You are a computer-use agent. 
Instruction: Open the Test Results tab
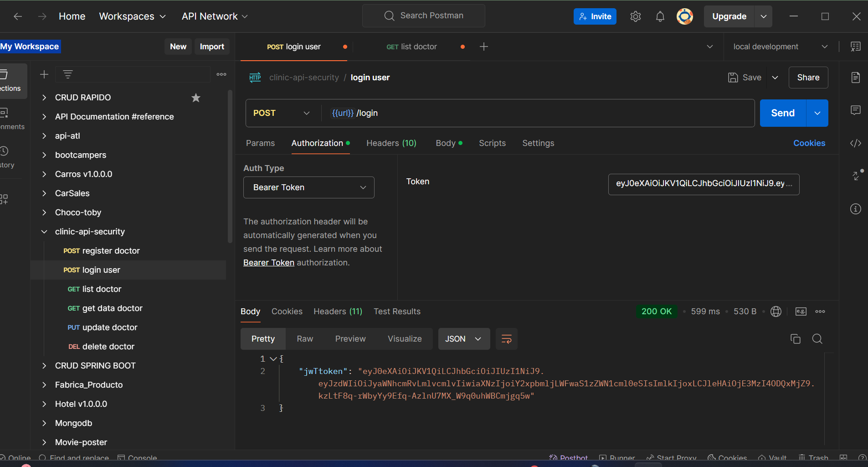(397, 311)
